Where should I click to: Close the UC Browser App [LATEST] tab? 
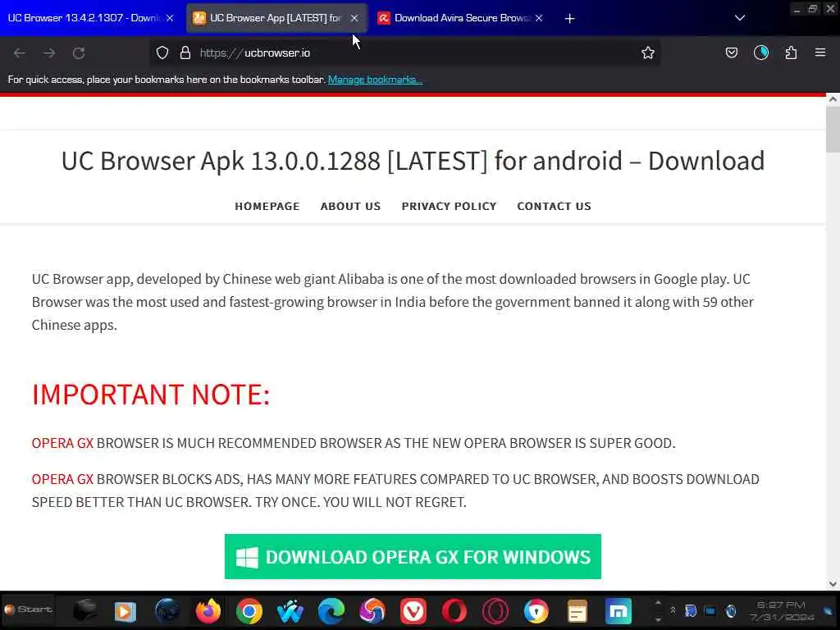[354, 18]
